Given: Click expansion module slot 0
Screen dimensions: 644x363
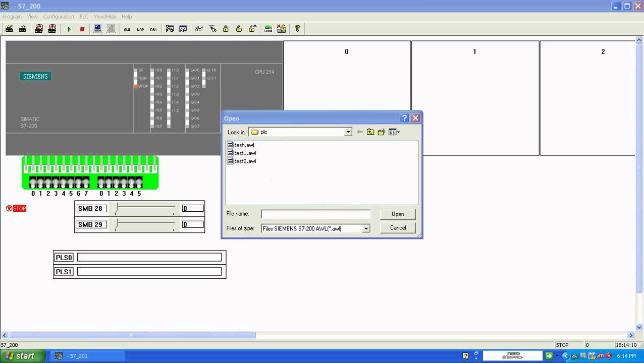Looking at the screenshot, I should 347,98.
